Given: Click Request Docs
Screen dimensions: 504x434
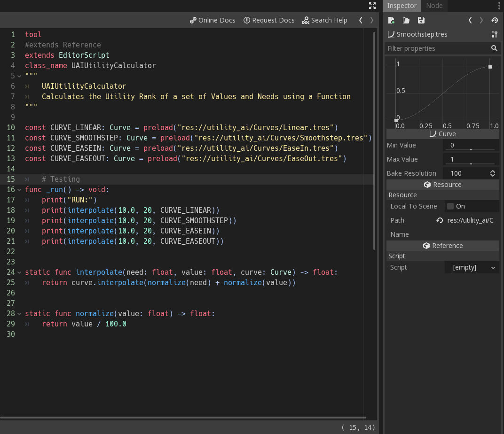Looking at the screenshot, I should coord(269,20).
